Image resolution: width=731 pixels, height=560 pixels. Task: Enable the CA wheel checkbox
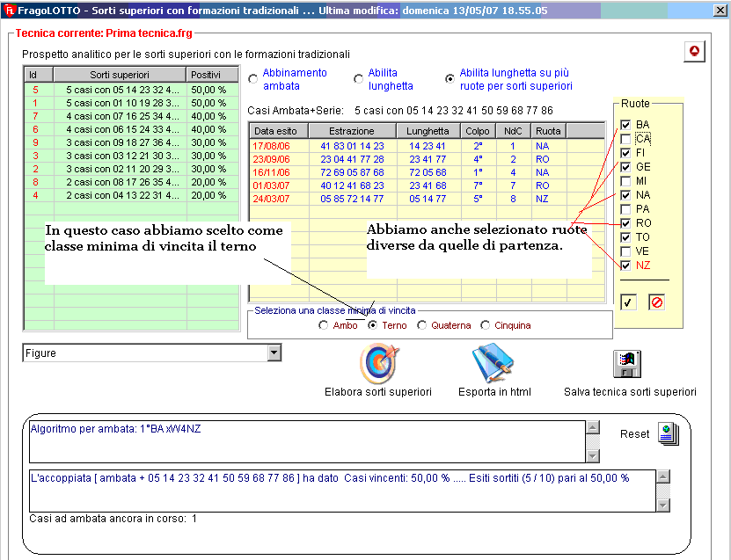point(625,139)
